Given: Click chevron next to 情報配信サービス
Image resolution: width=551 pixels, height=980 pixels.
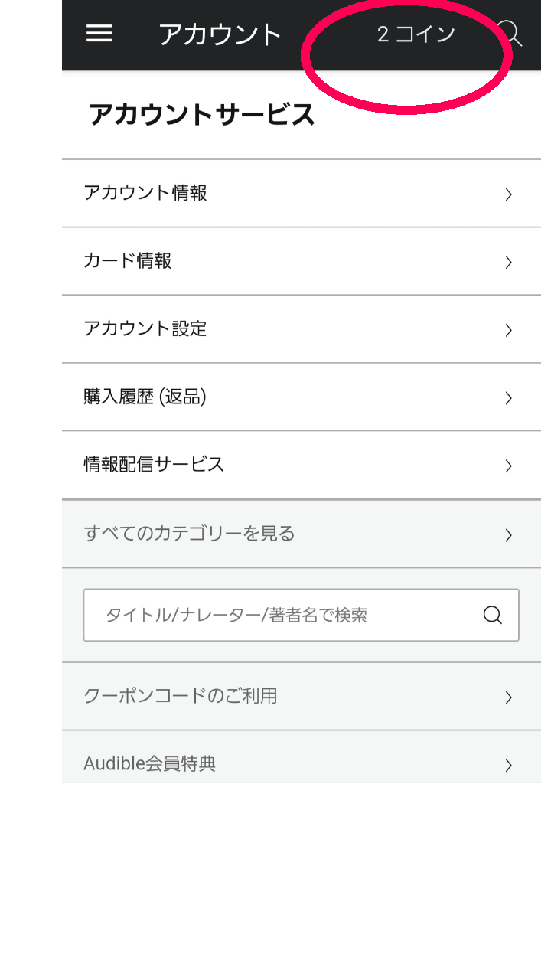Looking at the screenshot, I should (508, 466).
